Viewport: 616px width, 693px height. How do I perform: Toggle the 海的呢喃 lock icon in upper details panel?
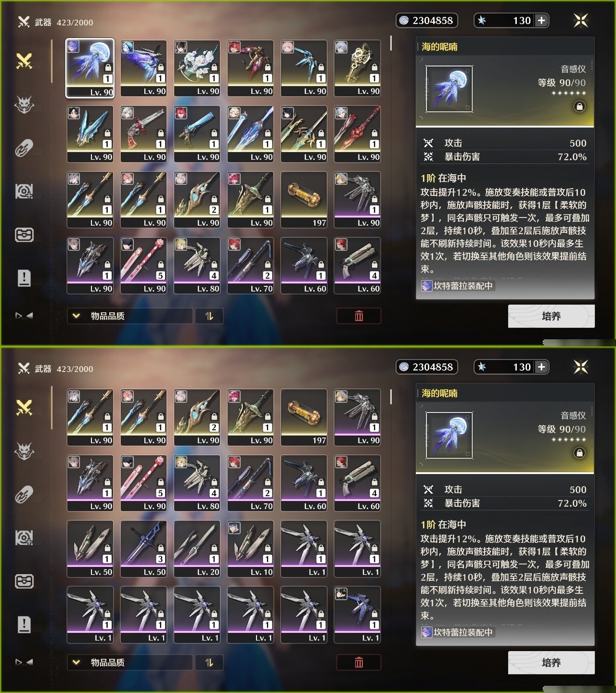click(579, 106)
